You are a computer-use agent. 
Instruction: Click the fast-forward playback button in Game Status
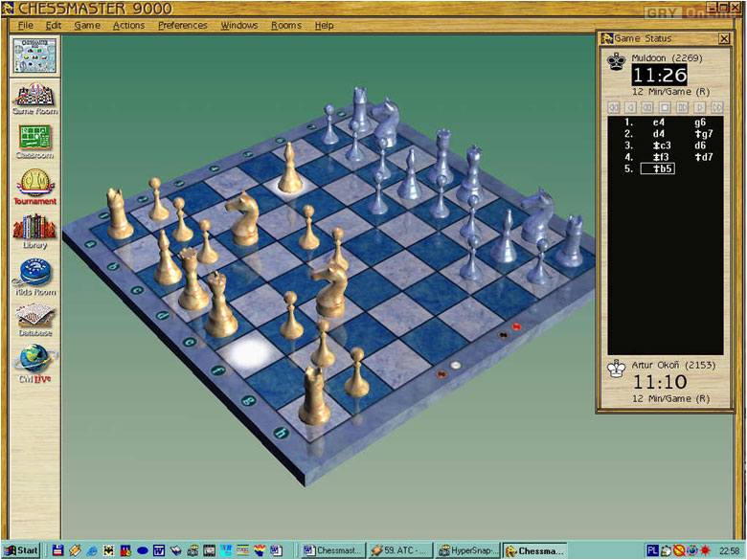(x=682, y=107)
